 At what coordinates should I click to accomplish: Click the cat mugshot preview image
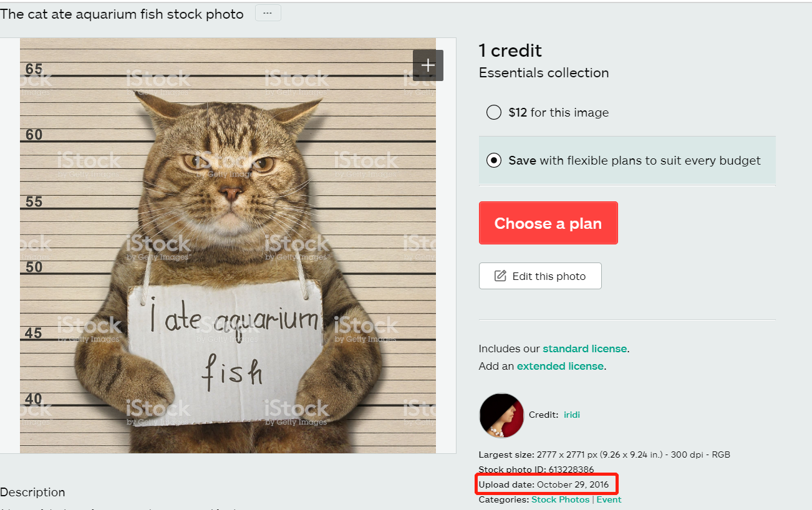(228, 246)
